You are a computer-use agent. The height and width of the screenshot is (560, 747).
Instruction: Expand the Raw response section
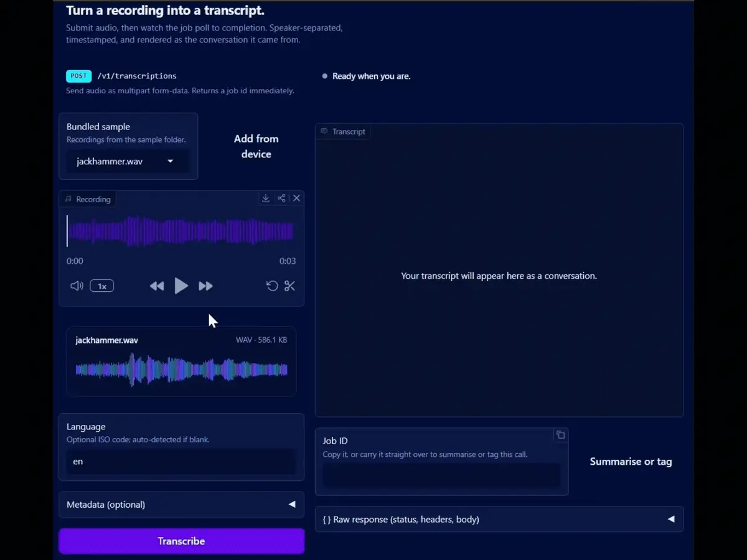pyautogui.click(x=499, y=519)
